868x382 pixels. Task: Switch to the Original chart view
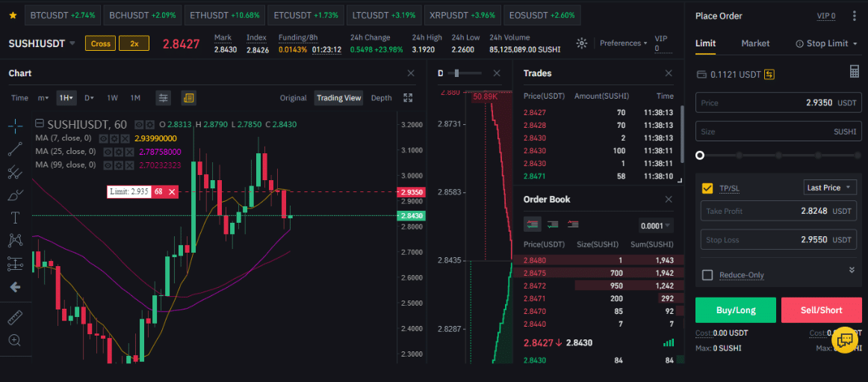click(x=293, y=98)
